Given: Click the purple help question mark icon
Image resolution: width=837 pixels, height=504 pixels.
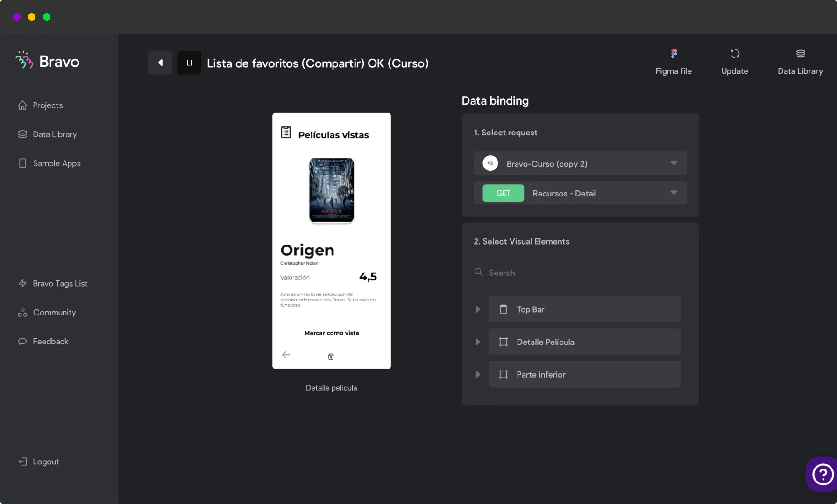Looking at the screenshot, I should coord(822,475).
